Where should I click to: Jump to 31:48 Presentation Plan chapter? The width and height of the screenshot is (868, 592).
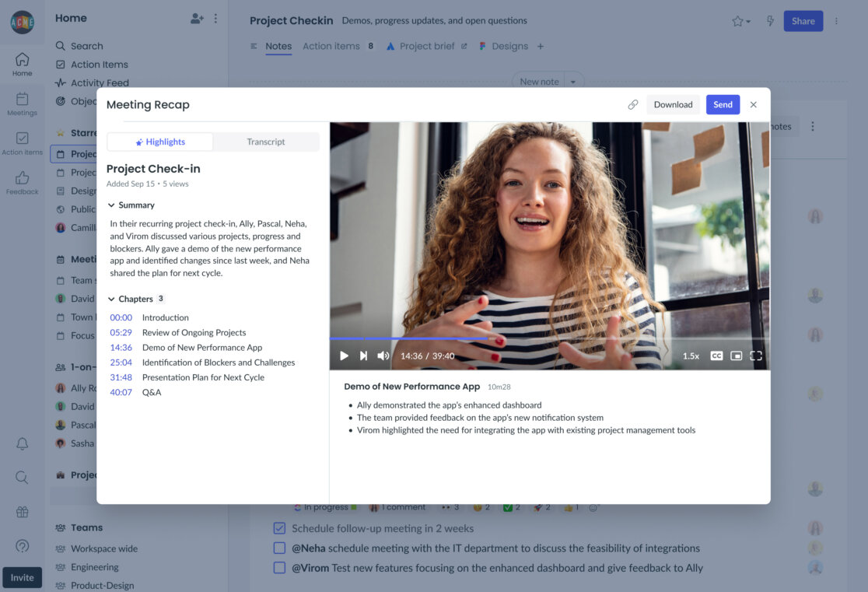(x=187, y=377)
